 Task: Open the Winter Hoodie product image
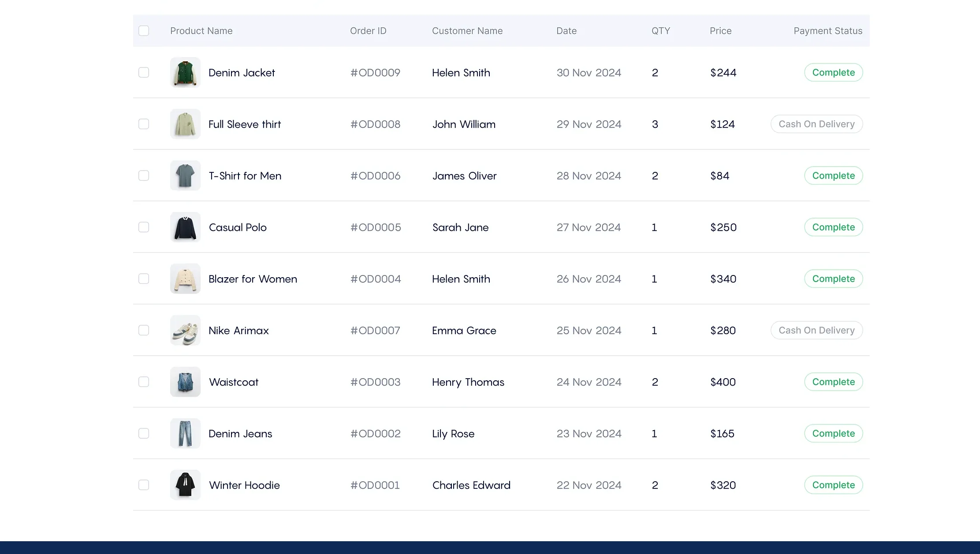(185, 485)
